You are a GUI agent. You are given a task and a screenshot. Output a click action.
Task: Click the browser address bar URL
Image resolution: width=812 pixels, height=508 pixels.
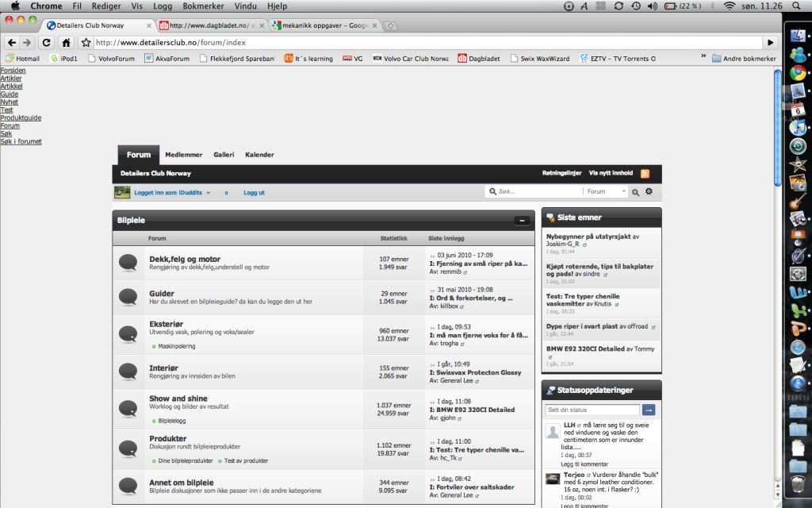tap(170, 43)
